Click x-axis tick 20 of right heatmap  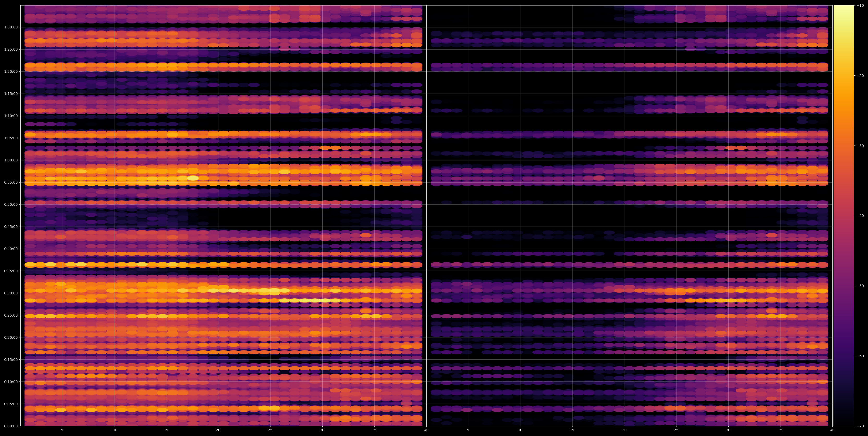(624, 430)
